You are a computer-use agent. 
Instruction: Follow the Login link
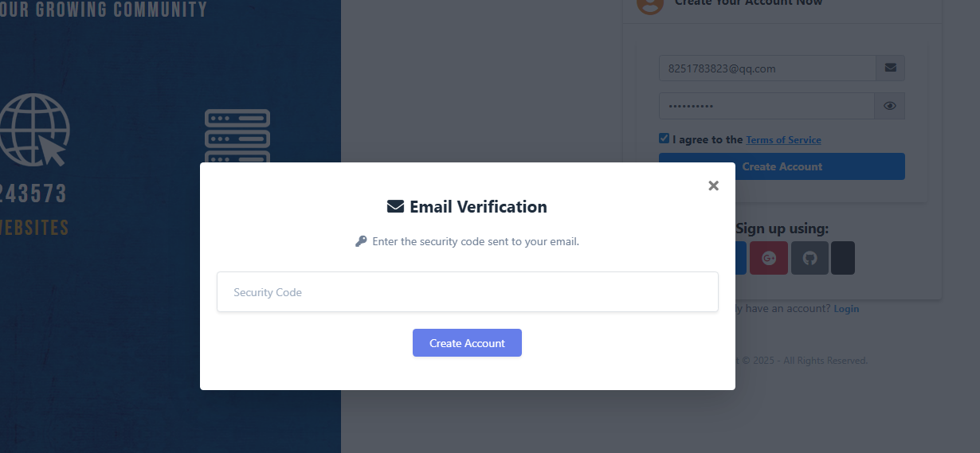[x=846, y=309]
